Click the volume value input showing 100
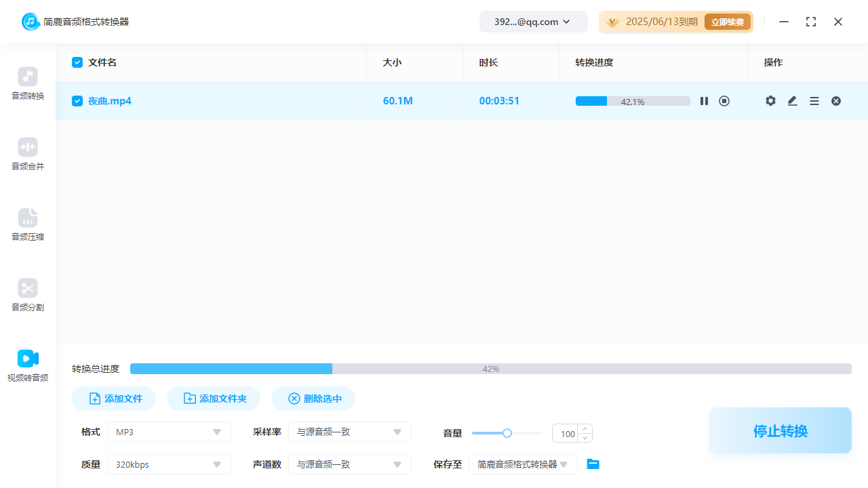868x488 pixels. click(x=568, y=433)
